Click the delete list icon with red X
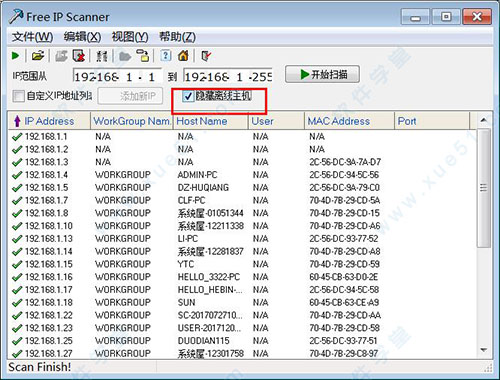The width and height of the screenshot is (500, 380). (x=79, y=56)
